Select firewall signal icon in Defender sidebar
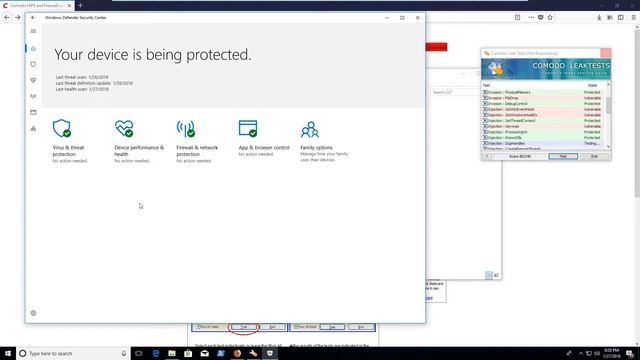Viewport: 640px width, 360px height. click(33, 96)
